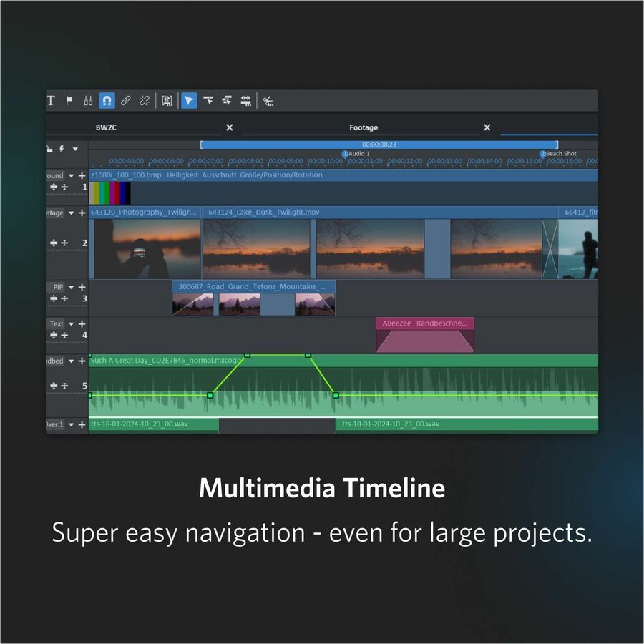Select the ABeeZee text clip
Viewport: 644px width, 644px height.
click(425, 335)
